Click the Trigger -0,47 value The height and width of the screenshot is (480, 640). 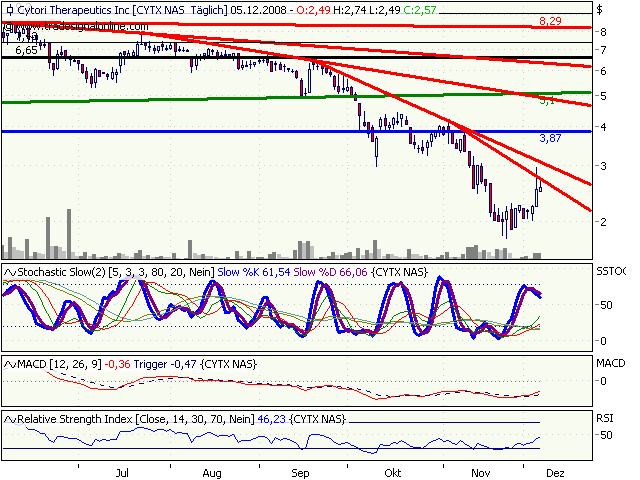click(x=165, y=364)
